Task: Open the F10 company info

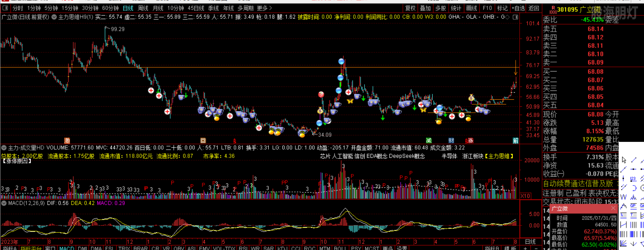Action: [487, 8]
